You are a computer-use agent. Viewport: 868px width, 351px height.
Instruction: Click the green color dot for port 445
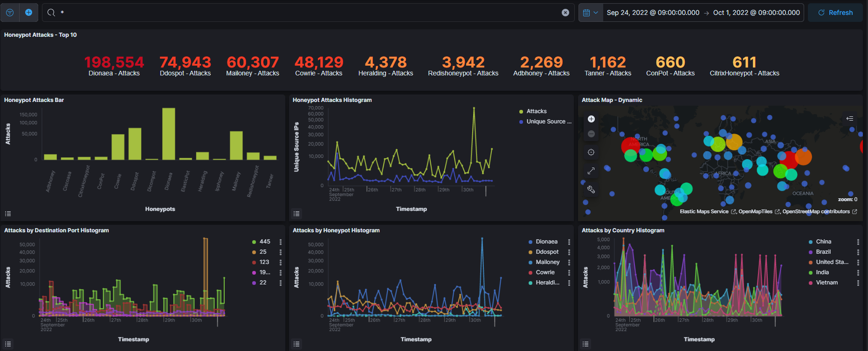[254, 242]
